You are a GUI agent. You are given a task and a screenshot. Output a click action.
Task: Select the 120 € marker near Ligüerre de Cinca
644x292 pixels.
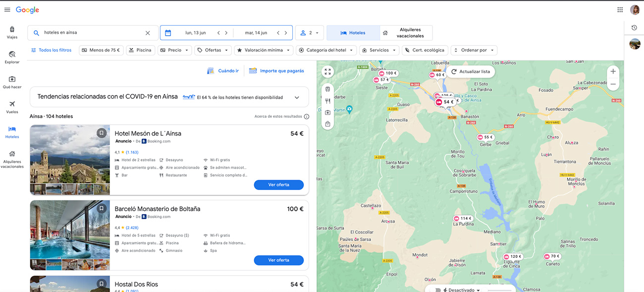(x=513, y=257)
